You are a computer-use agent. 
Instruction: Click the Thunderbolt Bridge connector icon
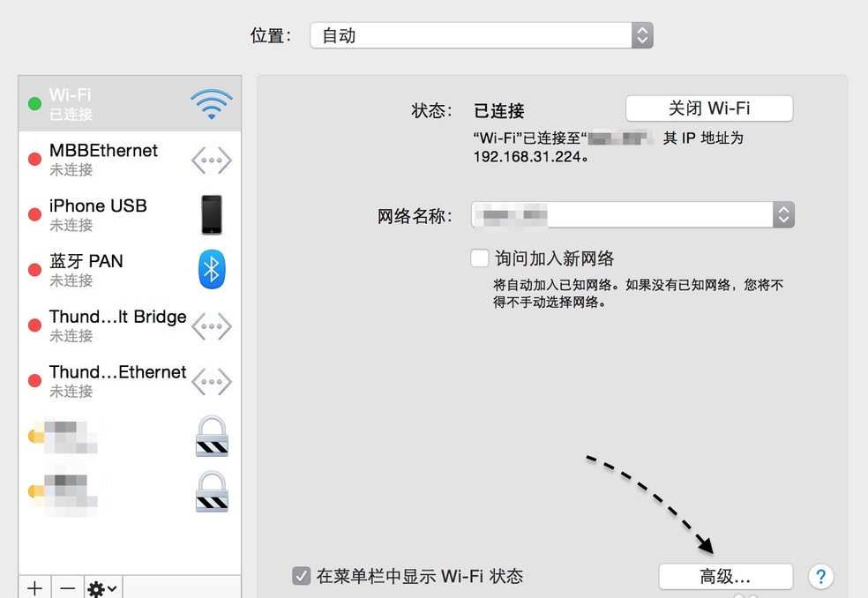point(211,325)
